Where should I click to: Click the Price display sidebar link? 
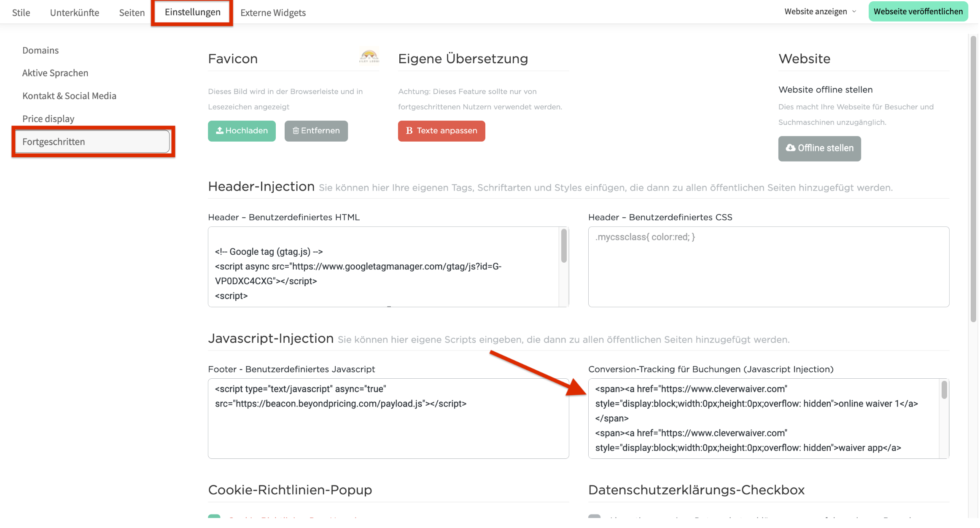click(48, 119)
